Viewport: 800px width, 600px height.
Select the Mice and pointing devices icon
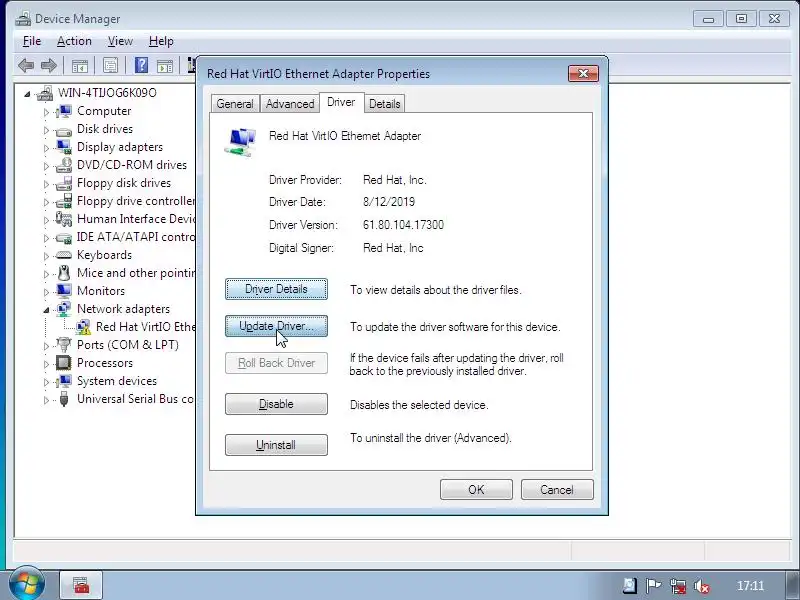[x=64, y=273]
